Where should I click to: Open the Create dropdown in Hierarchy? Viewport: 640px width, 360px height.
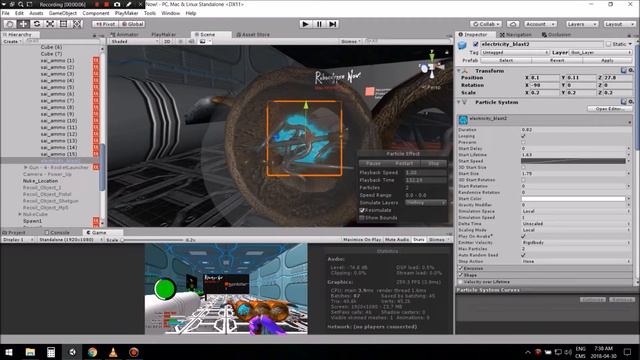coord(12,41)
